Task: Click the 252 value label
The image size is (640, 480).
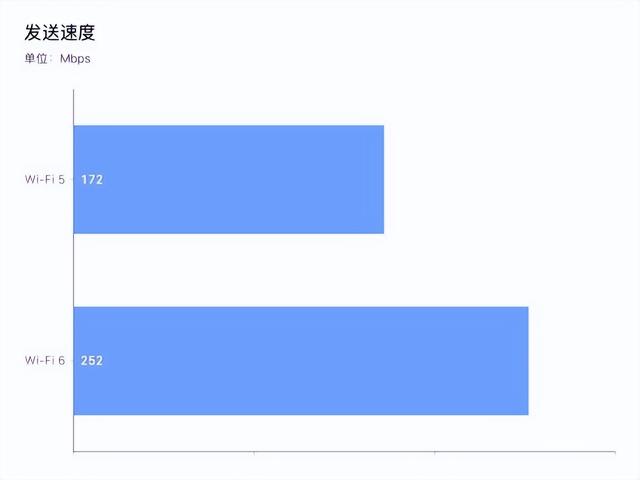Action: click(92, 361)
